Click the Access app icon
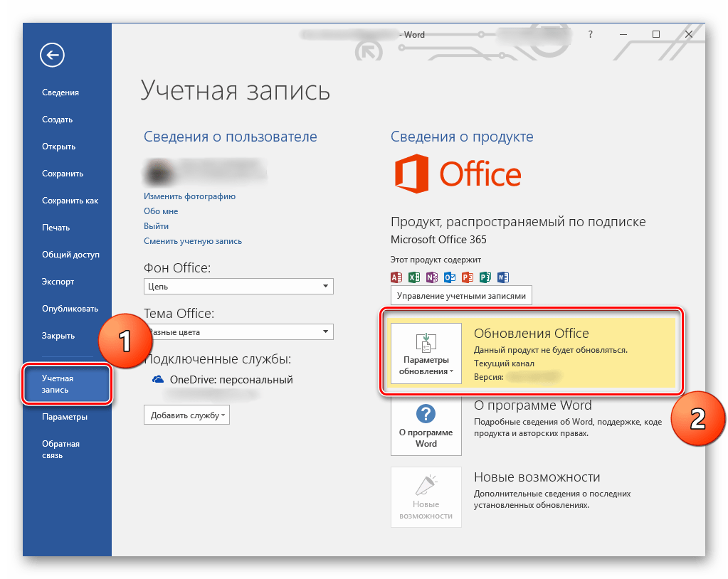 click(396, 277)
